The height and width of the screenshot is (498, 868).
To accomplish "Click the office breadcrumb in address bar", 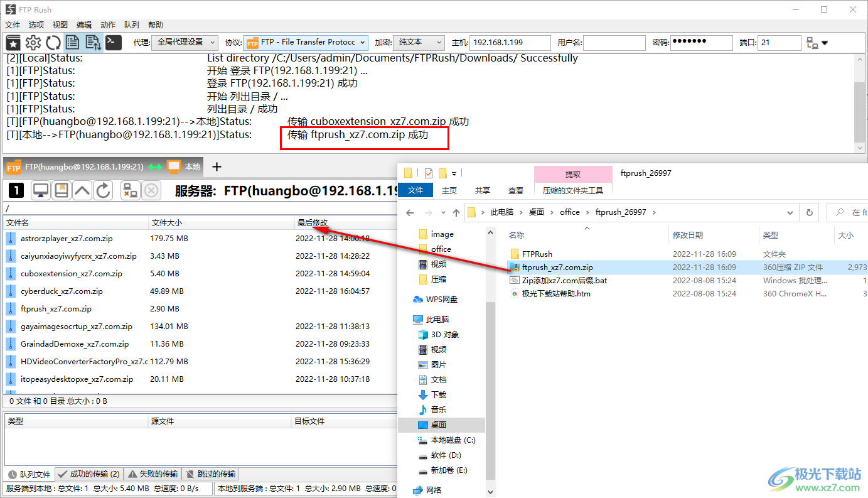I will (x=570, y=212).
